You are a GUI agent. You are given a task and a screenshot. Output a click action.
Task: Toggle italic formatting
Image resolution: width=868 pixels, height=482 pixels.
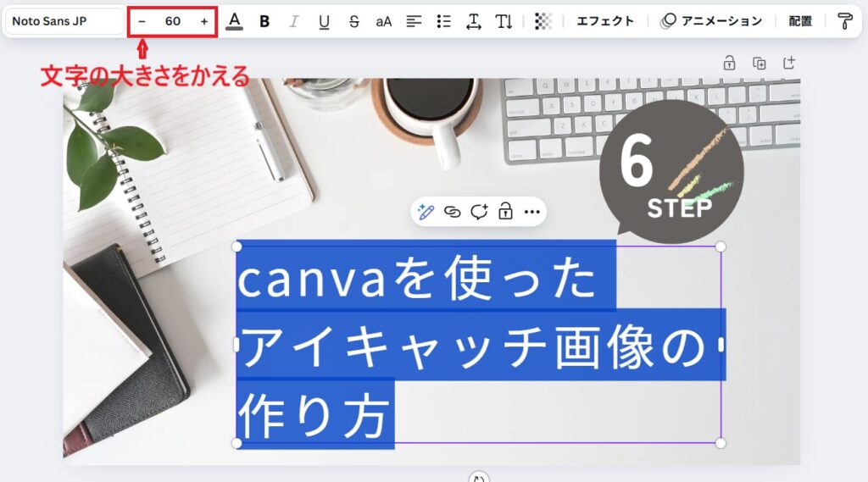(294, 21)
